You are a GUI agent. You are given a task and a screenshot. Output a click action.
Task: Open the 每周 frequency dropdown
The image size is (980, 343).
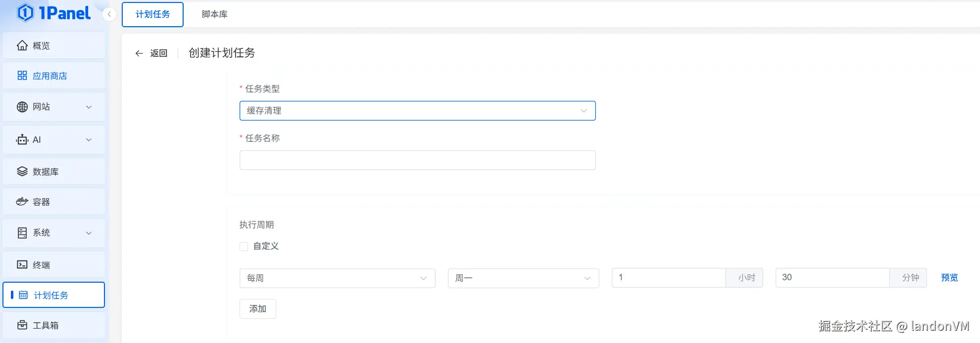coord(337,278)
